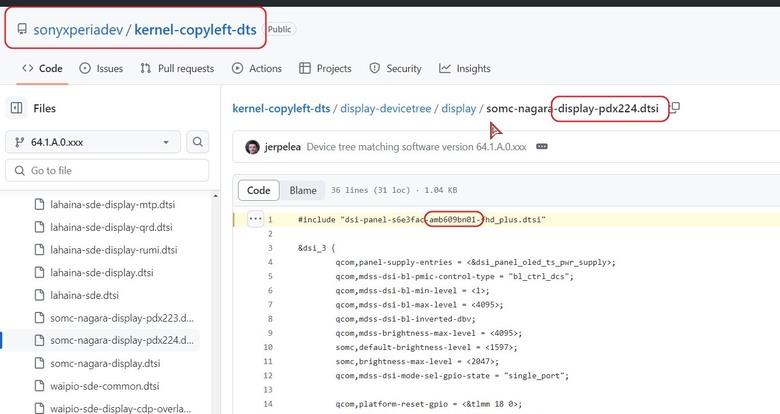This screenshot has height=414, width=780.
Task: Click the &dsi_3 code line
Action: [316, 248]
